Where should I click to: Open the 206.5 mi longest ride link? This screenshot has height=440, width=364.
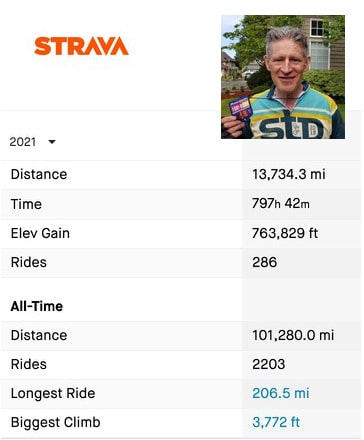coord(281,393)
